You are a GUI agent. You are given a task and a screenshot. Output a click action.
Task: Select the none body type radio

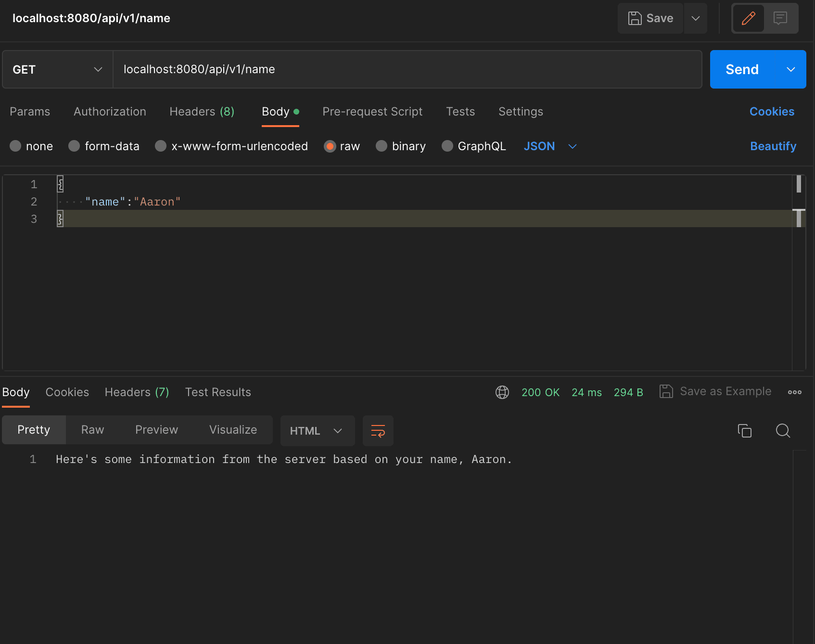click(x=15, y=146)
